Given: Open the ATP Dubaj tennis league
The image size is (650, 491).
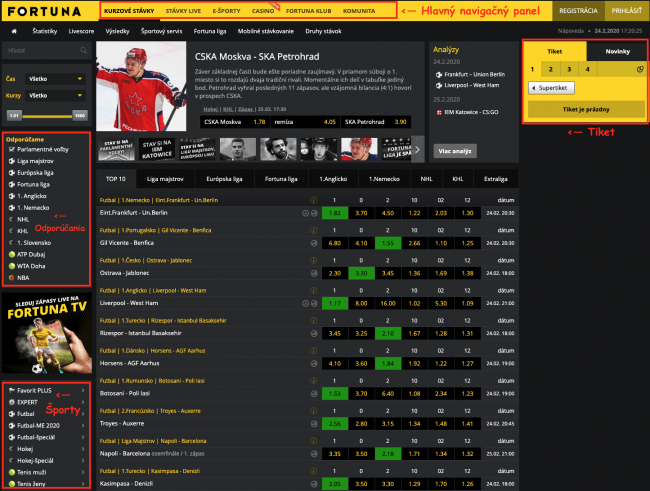Looking at the screenshot, I should [x=32, y=253].
